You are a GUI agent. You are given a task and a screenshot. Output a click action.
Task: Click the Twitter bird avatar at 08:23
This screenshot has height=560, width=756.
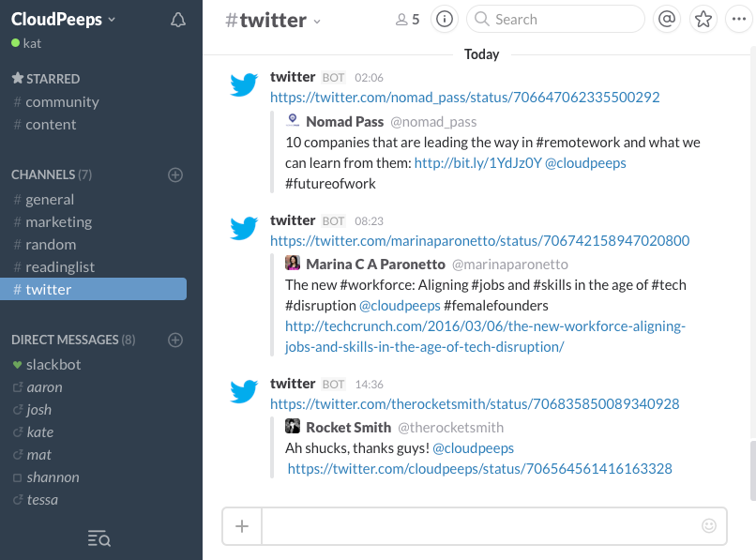click(244, 228)
